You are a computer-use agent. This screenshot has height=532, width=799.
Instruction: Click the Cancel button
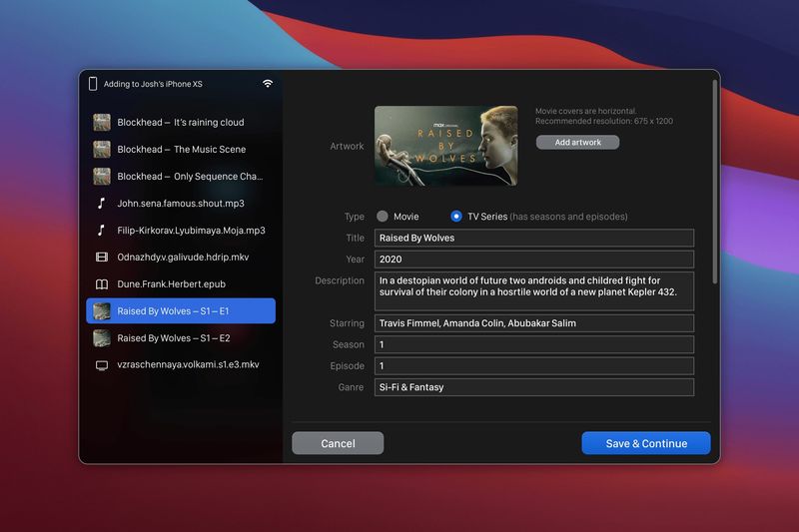(x=338, y=443)
